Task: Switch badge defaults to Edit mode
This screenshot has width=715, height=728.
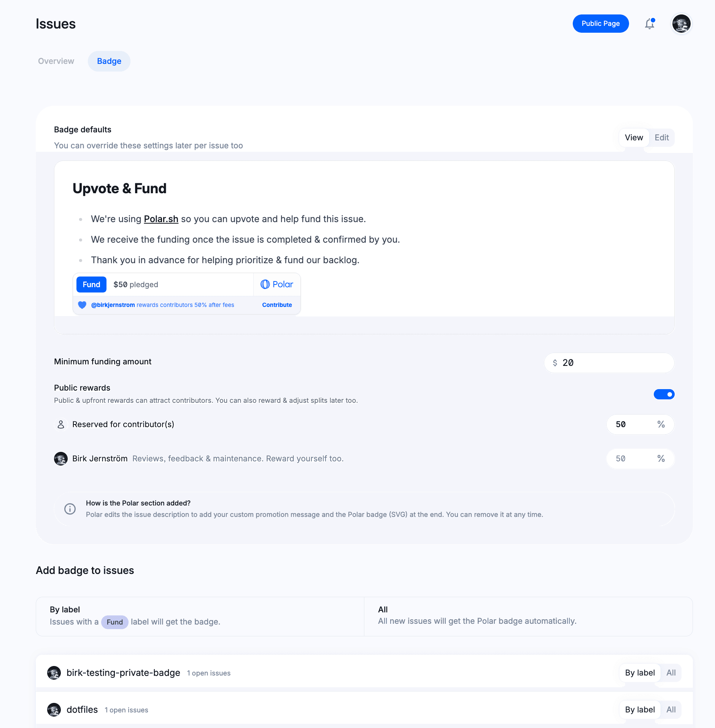Action: 662,138
